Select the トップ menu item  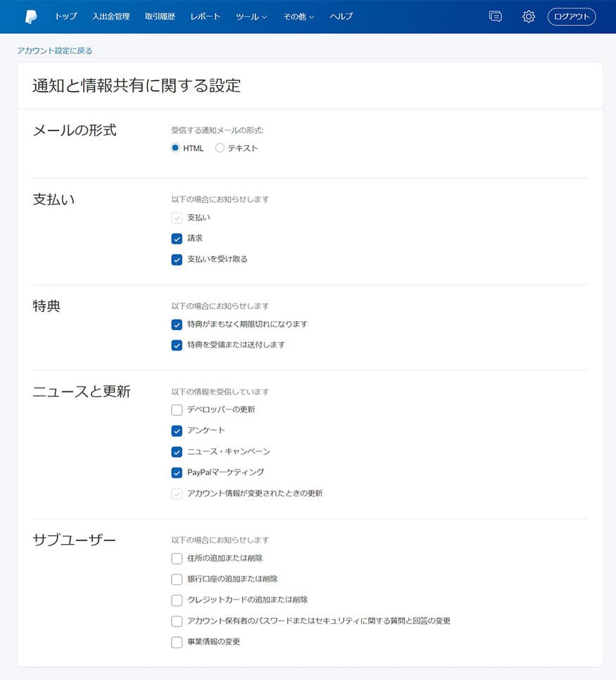point(65,17)
